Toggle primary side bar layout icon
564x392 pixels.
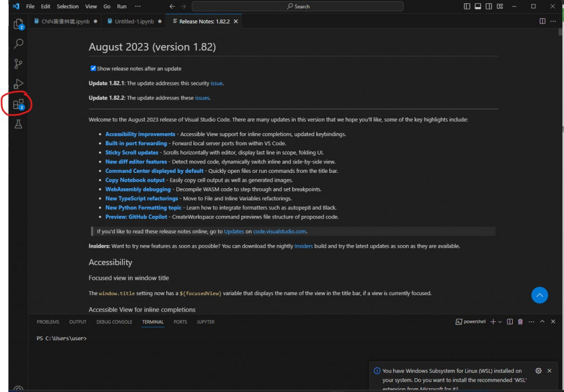467,6
